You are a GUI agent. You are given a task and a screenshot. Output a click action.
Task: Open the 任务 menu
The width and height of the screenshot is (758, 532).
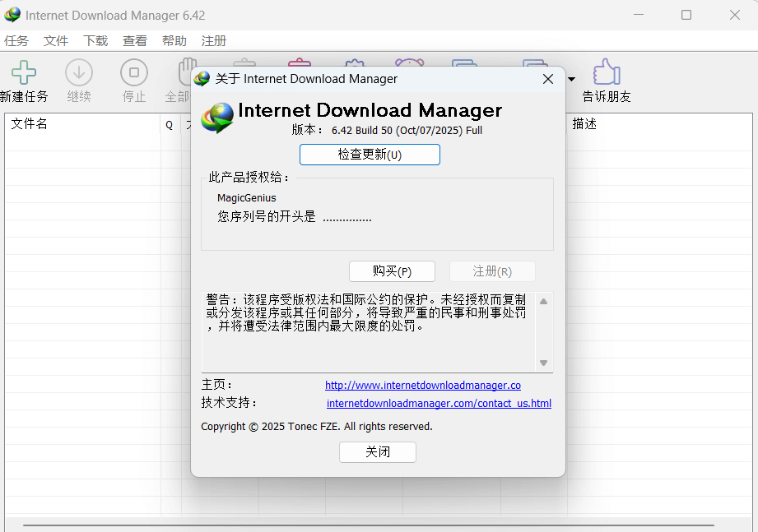(x=16, y=40)
